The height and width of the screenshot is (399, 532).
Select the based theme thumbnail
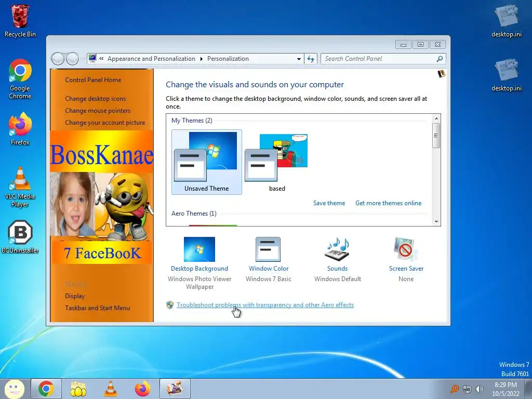(x=277, y=162)
